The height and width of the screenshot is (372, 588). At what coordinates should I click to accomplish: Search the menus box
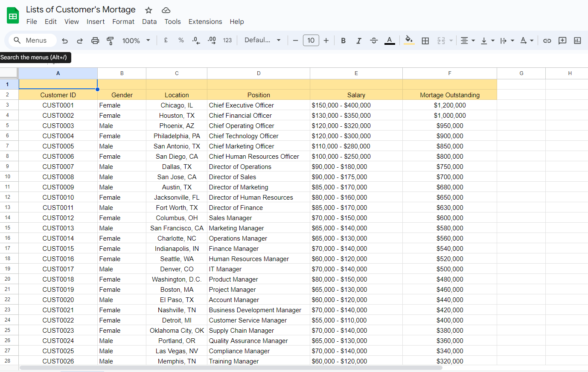(x=32, y=40)
